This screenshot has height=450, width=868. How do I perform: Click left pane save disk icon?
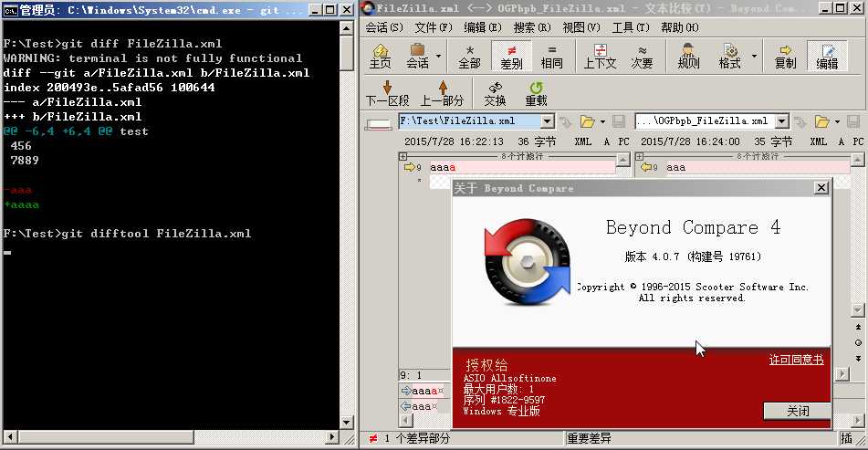coord(619,121)
